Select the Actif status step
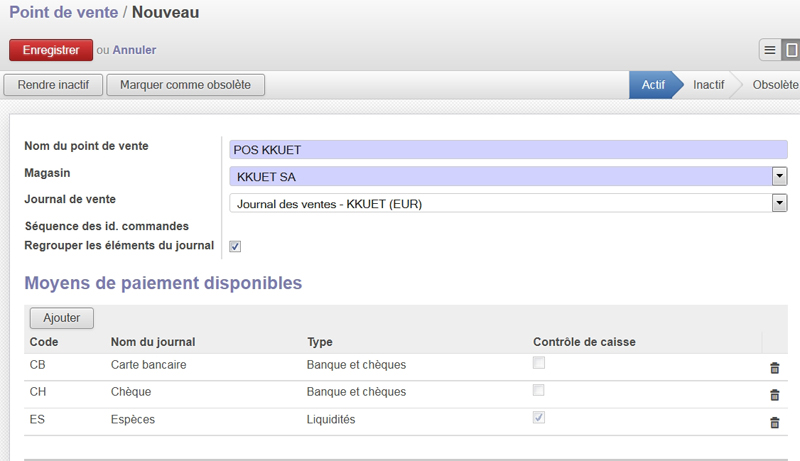 [653, 85]
